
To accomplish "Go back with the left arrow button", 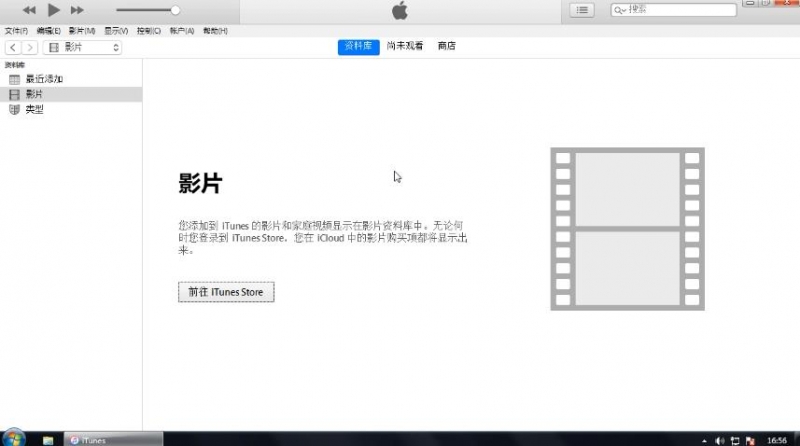I will (13, 47).
